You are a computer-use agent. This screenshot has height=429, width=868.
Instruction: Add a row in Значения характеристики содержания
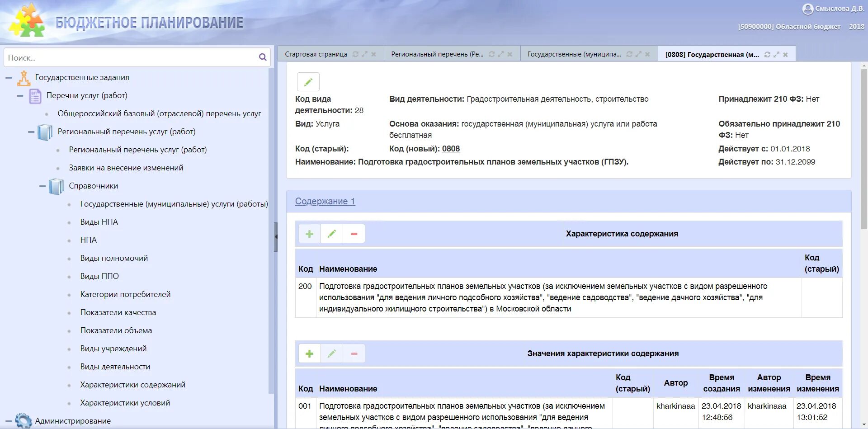310,354
